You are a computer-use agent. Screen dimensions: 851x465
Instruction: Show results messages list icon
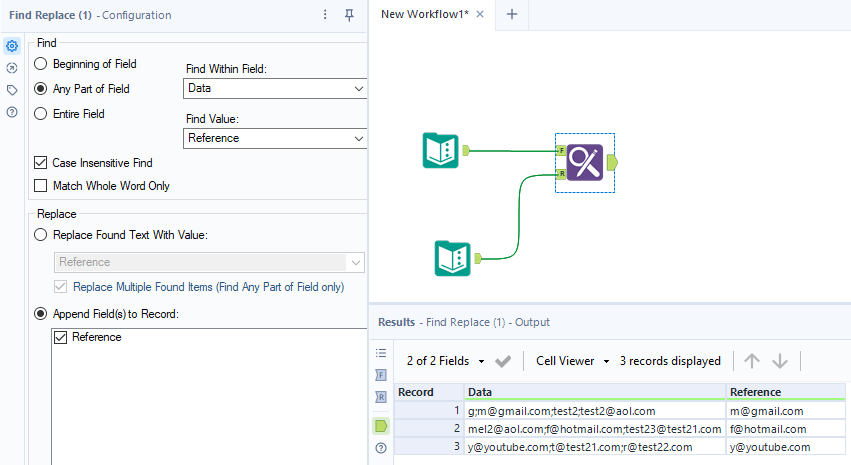tap(381, 353)
